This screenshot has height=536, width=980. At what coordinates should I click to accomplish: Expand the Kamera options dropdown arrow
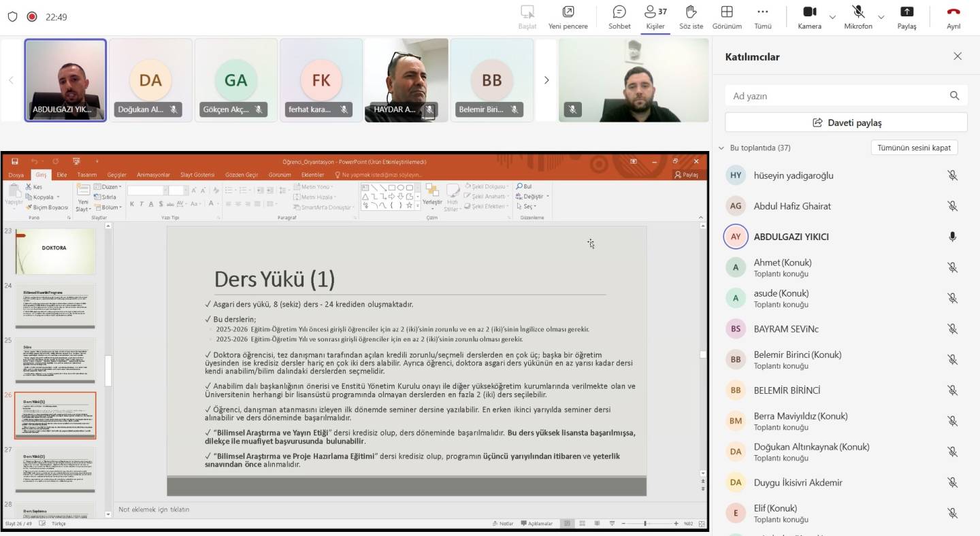pyautogui.click(x=832, y=17)
